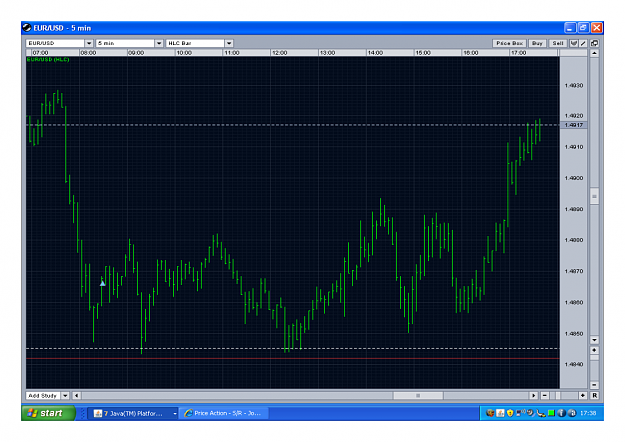Image resolution: width=625 pixels, height=442 pixels.
Task: Click the 5 min interval field
Action: 125,43
